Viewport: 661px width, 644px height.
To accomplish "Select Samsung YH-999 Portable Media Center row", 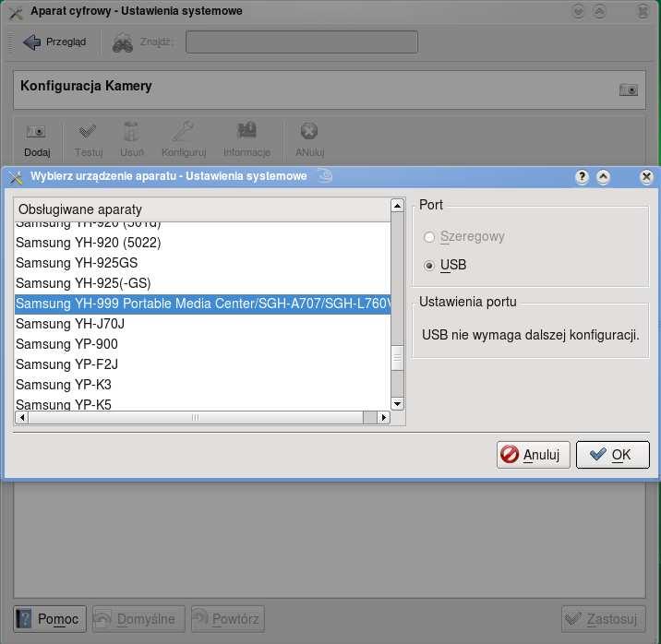I will pyautogui.click(x=202, y=304).
